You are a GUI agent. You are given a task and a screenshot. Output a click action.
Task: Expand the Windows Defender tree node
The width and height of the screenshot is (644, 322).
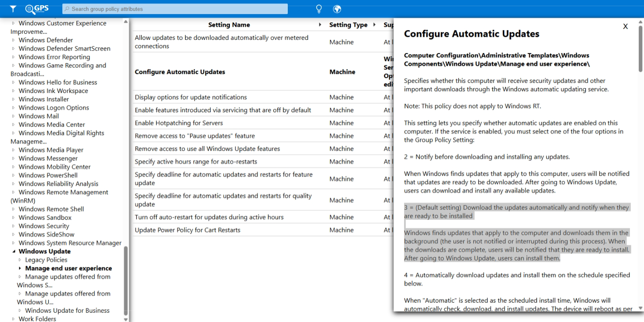tap(14, 40)
